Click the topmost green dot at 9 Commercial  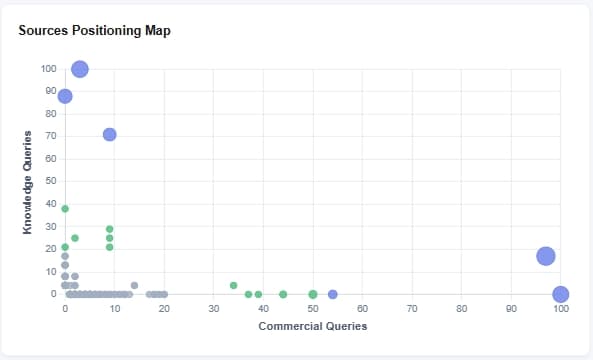click(110, 229)
